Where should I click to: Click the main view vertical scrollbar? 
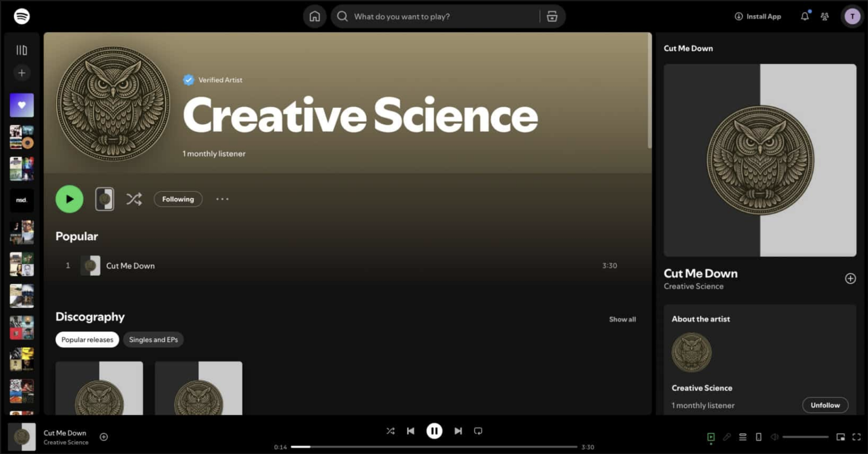click(650, 91)
